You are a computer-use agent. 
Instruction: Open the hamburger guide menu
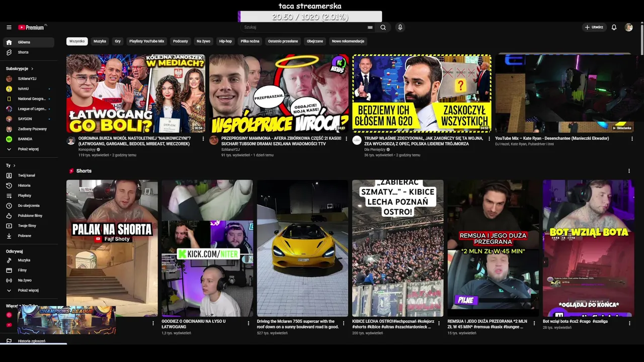pyautogui.click(x=9, y=27)
